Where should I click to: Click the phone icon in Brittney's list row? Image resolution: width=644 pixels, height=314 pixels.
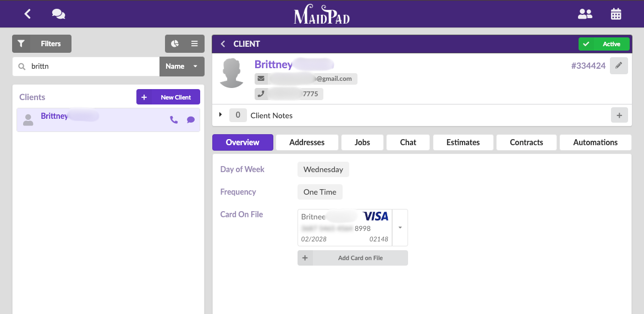point(174,120)
